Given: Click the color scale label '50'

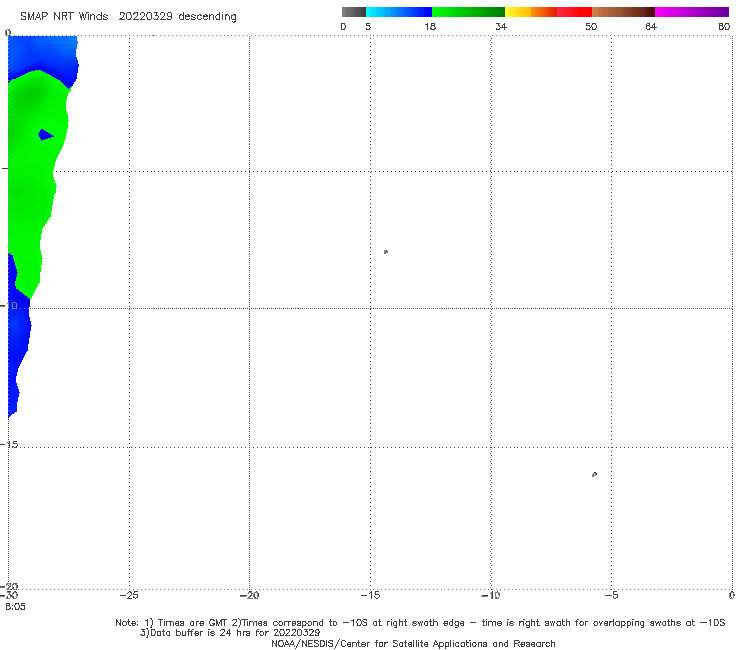Looking at the screenshot, I should coord(591,27).
